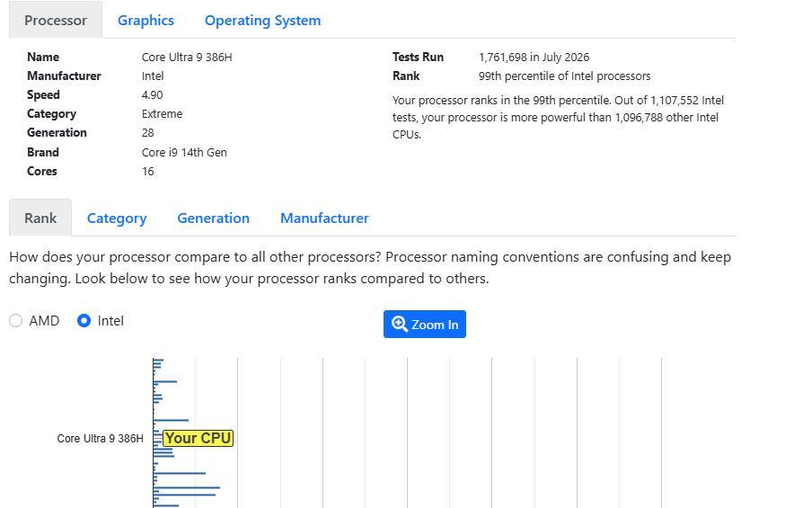Click the 99th percentile of Intel processors text

click(564, 76)
